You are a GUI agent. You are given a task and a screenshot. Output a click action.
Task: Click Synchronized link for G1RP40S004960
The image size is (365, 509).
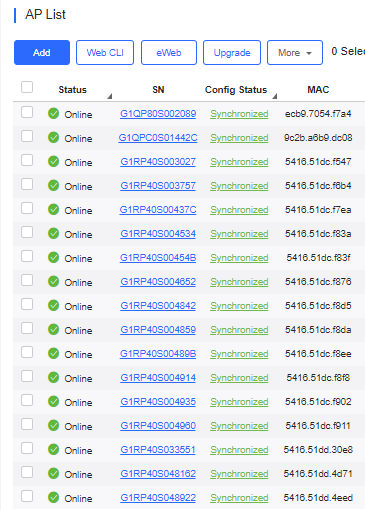pyautogui.click(x=239, y=426)
